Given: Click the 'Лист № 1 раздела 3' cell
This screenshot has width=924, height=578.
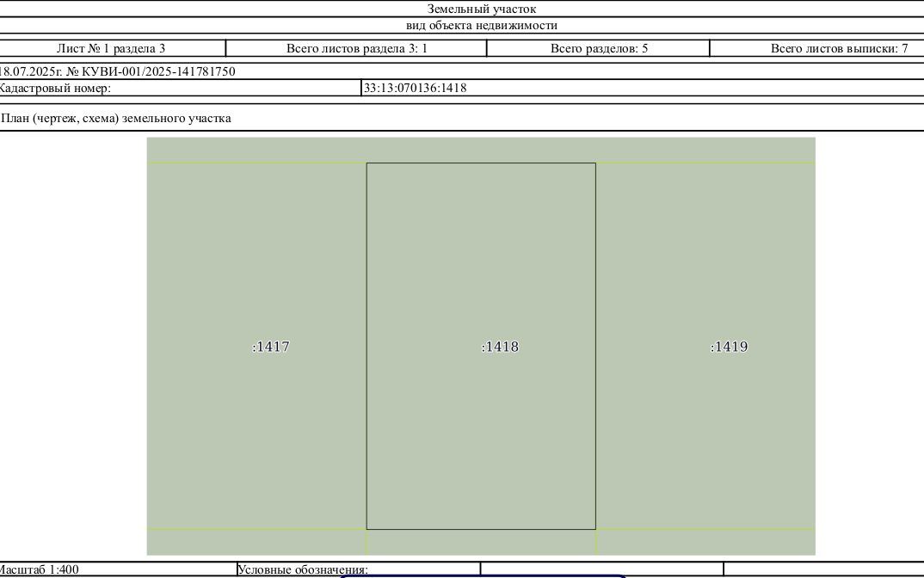Looking at the screenshot, I should pos(111,48).
